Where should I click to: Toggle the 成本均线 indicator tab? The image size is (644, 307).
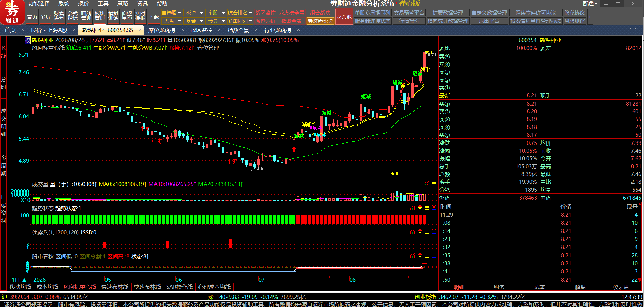pyautogui.click(x=47, y=287)
